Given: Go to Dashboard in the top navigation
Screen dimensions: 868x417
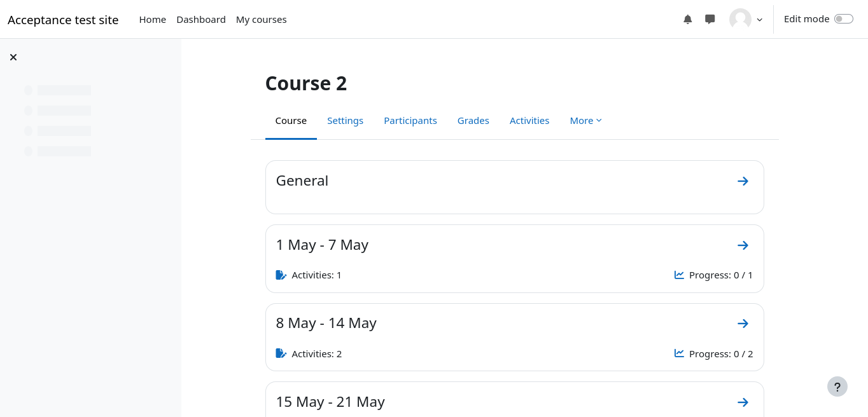Looking at the screenshot, I should click(x=200, y=20).
